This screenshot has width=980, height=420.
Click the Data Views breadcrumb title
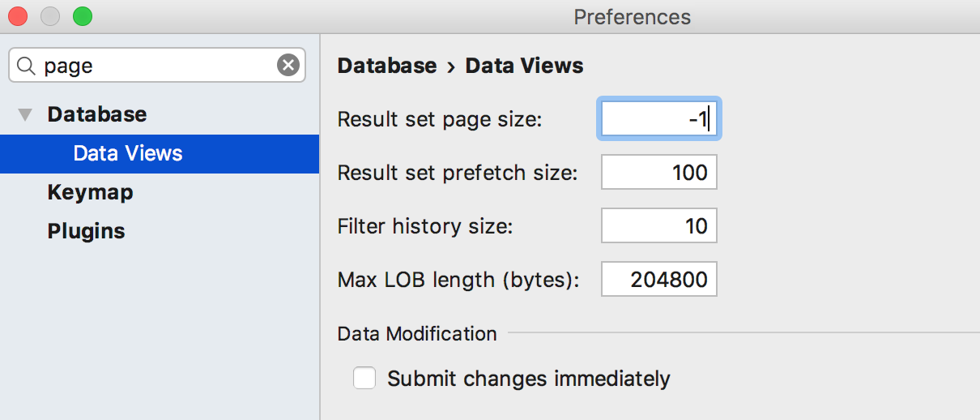524,66
